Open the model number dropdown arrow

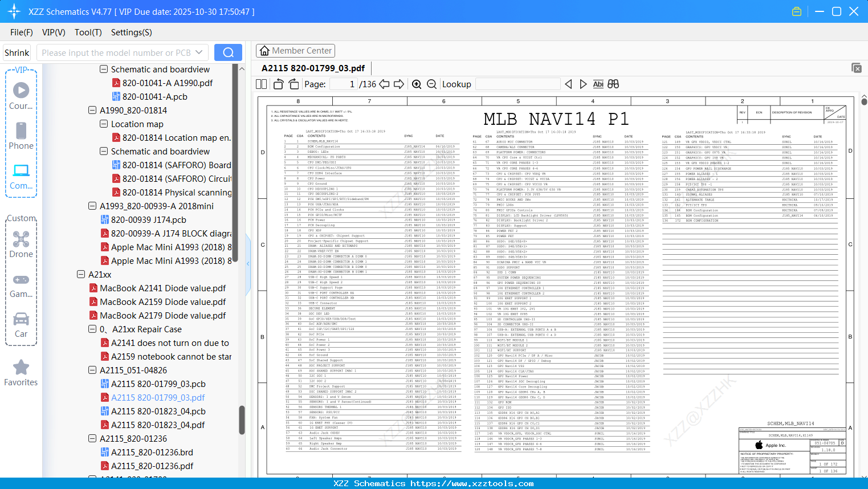199,52
